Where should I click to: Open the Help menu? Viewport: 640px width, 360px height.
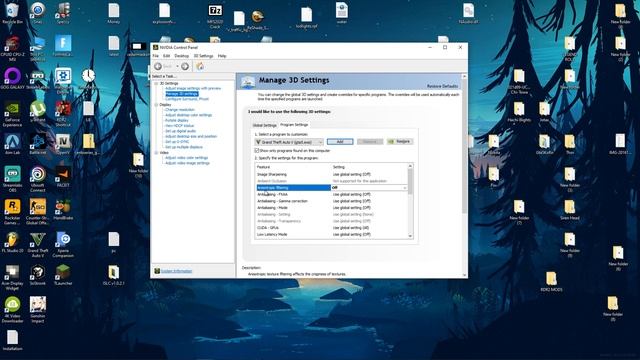coord(222,56)
